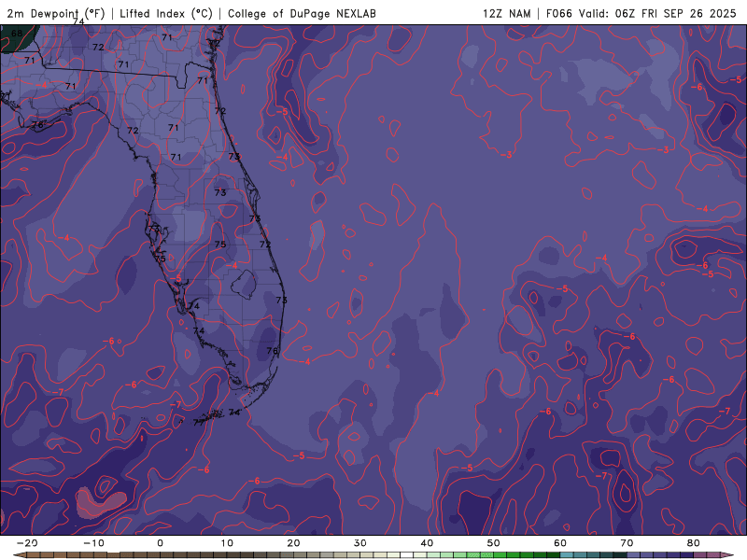Click the "F066" forecast hour text
This screenshot has width=747, height=560.
(x=558, y=13)
